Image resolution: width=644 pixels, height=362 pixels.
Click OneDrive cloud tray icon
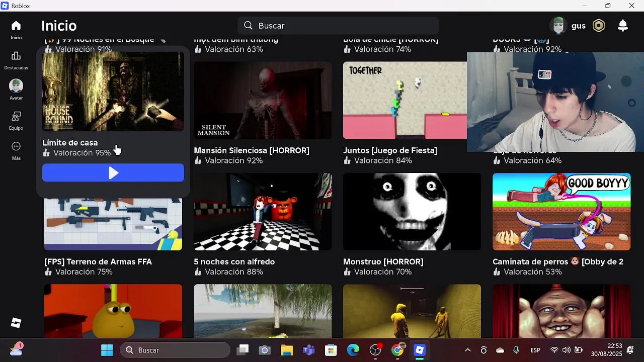click(500, 350)
